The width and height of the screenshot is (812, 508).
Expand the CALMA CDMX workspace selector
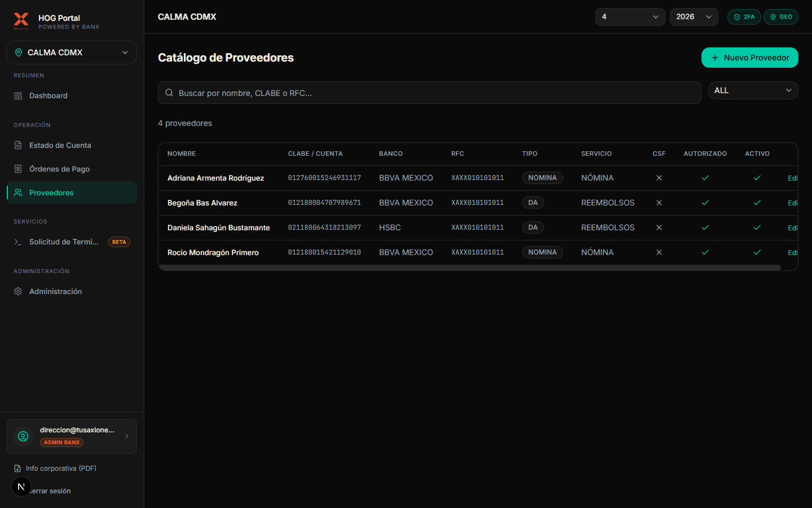pyautogui.click(x=72, y=52)
